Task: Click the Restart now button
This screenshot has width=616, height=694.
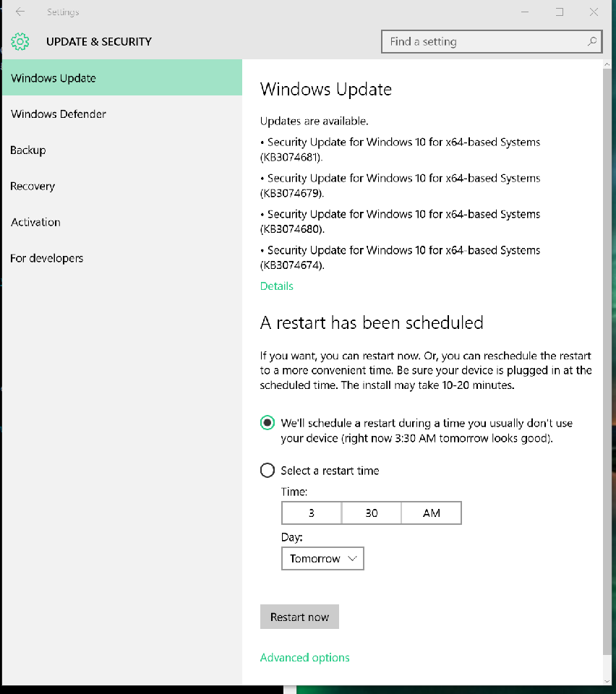Action: (299, 617)
